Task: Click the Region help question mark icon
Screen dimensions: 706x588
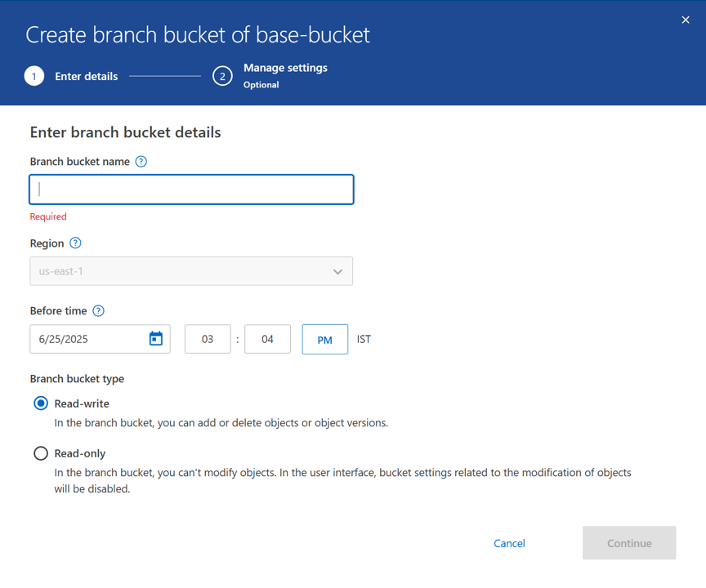Action: point(75,243)
